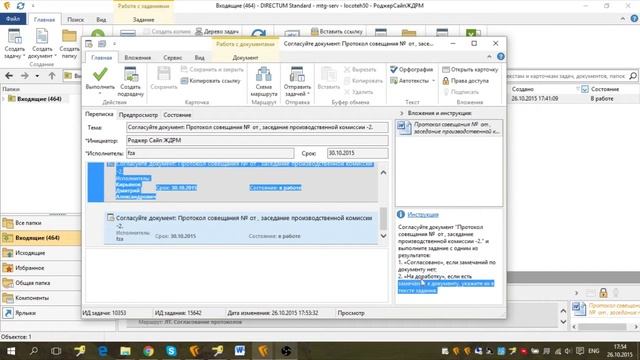Click Подписать in Вложения group
Screen dimensions: 640x360
tap(461, 92)
